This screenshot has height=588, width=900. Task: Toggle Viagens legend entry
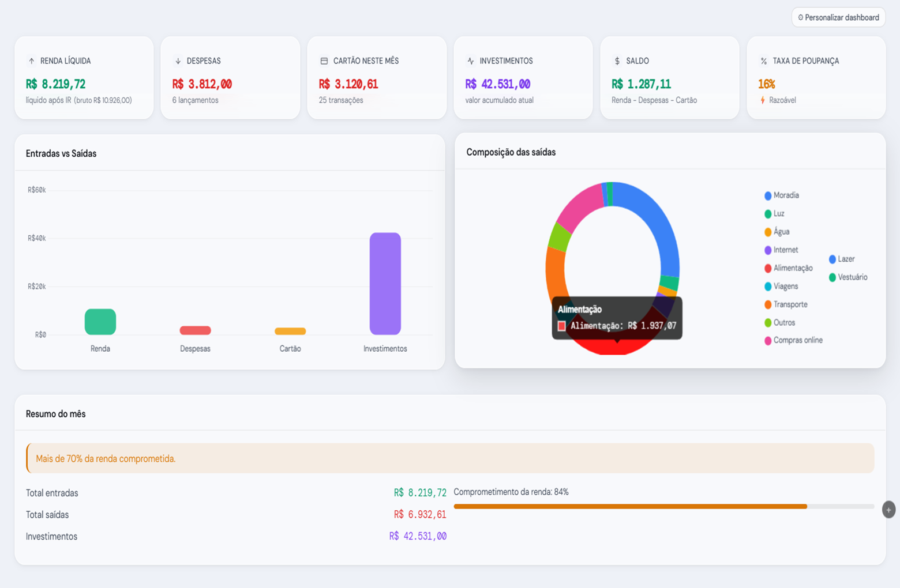point(781,287)
